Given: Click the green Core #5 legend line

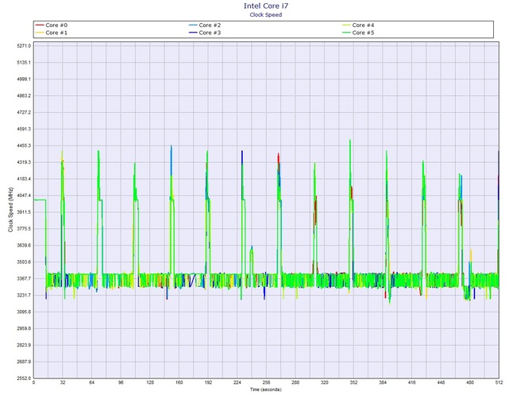Looking at the screenshot, I should [x=346, y=33].
